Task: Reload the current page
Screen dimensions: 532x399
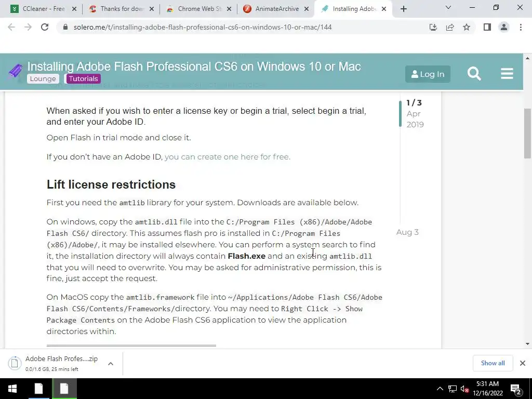Action: [45, 27]
